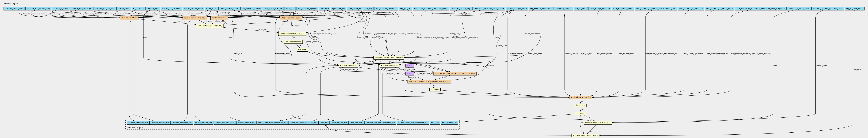The image size is (868, 138).
Task: Select the final_filtered_vcf output node
Action: (449, 123)
